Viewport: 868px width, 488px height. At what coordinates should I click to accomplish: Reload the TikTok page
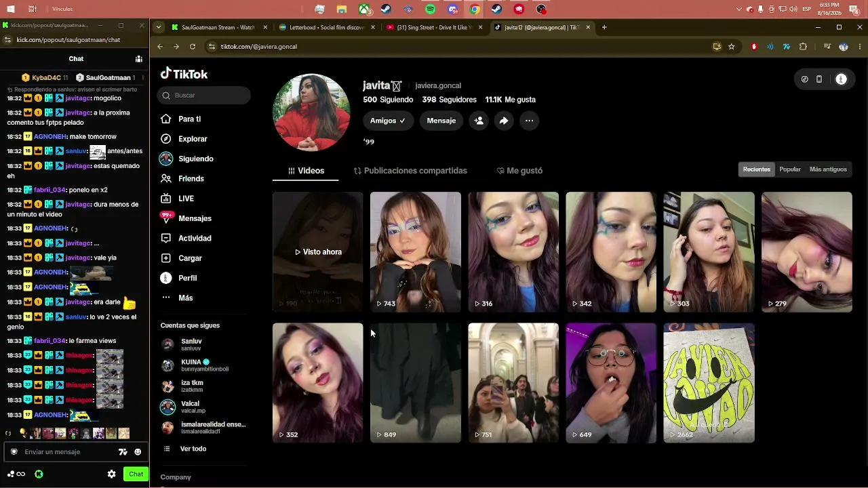coord(193,47)
